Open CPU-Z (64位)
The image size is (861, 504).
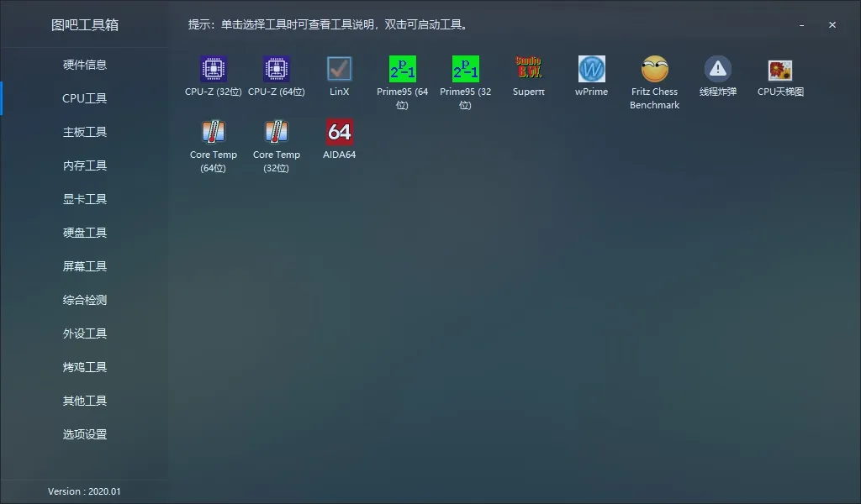(276, 71)
